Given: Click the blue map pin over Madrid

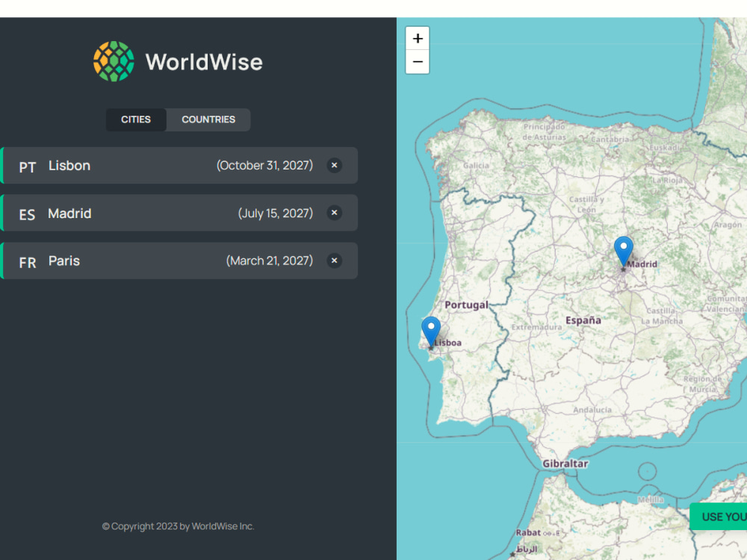Looking at the screenshot, I should (x=623, y=250).
